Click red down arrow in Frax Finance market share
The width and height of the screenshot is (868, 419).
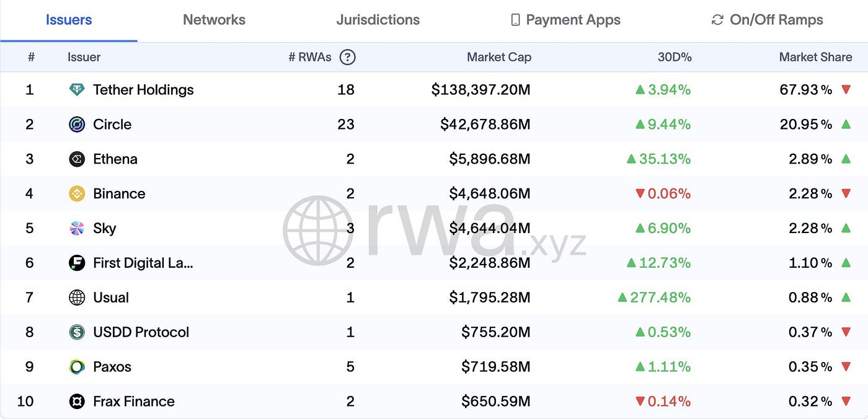(x=846, y=402)
